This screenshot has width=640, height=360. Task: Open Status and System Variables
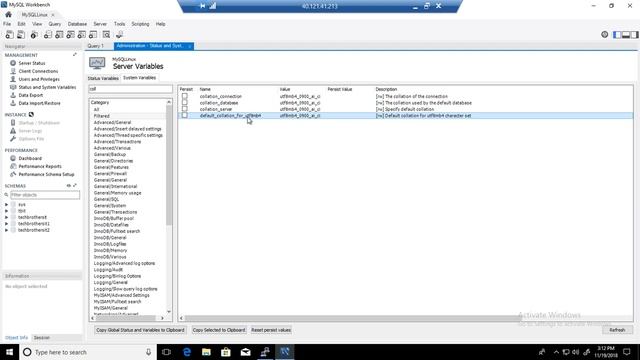point(47,87)
